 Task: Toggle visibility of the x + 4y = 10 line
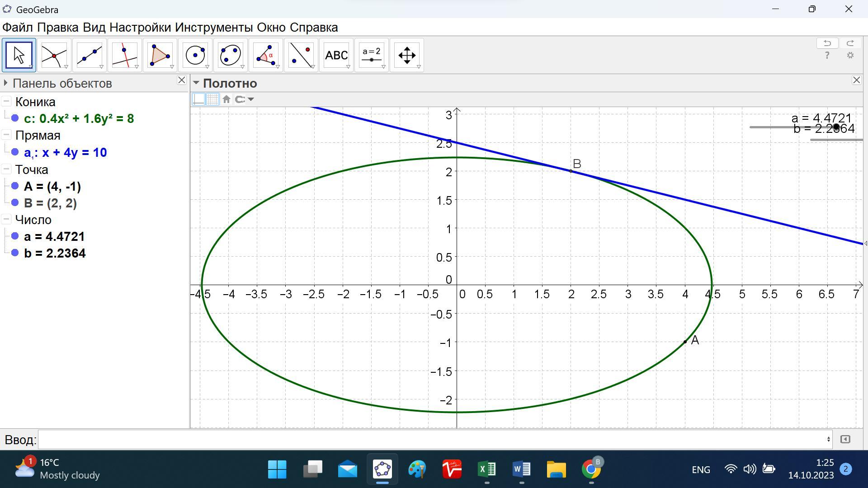point(15,152)
